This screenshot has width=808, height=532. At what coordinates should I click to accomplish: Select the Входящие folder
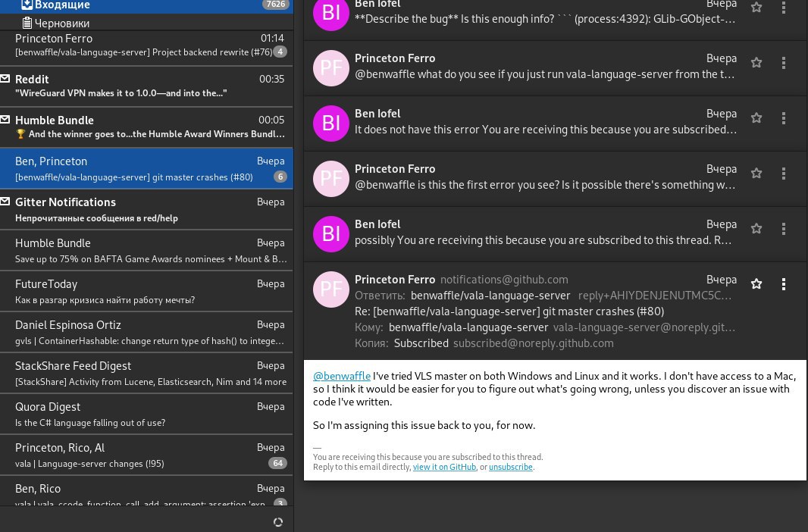146,5
